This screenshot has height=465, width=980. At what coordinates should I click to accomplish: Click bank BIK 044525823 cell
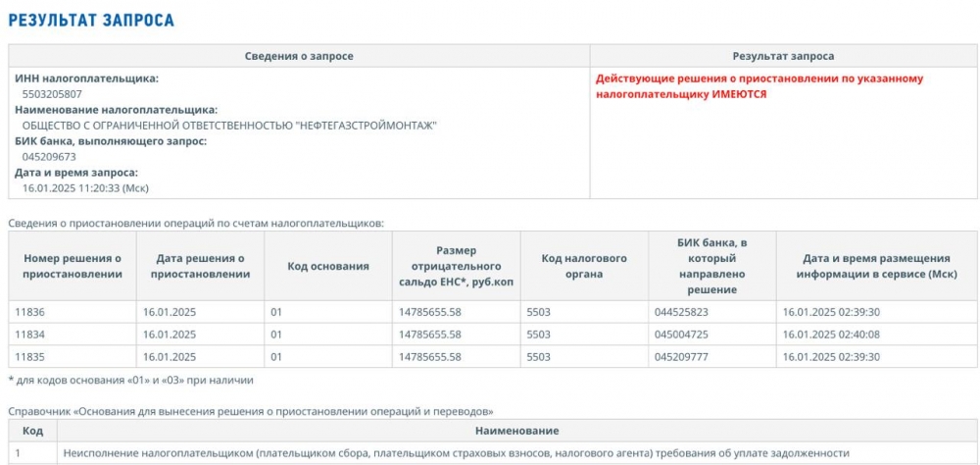[x=712, y=312]
